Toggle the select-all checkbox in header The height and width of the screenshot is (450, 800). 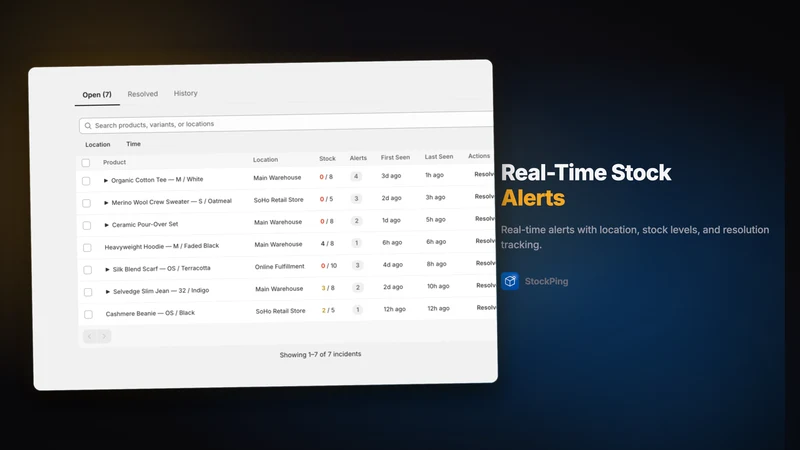[x=86, y=163]
